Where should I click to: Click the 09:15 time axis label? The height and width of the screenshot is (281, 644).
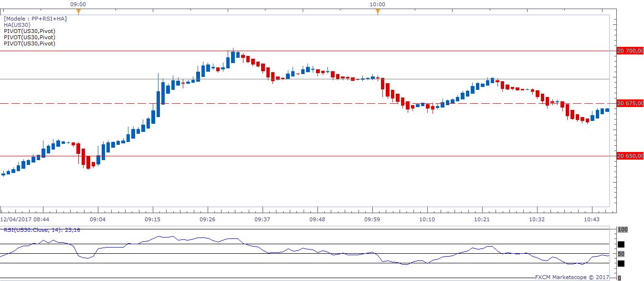coord(152,219)
